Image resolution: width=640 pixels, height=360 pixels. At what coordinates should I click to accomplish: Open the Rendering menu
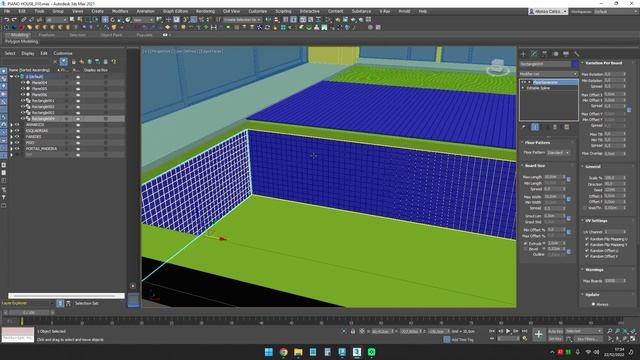click(x=205, y=11)
